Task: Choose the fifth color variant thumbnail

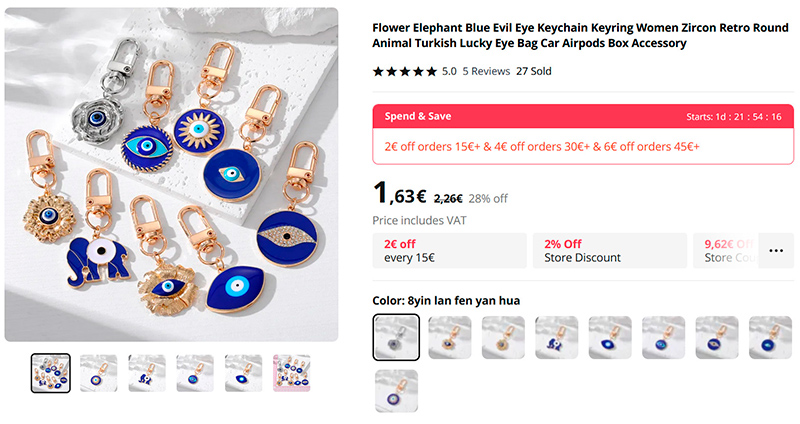Action: pos(610,337)
